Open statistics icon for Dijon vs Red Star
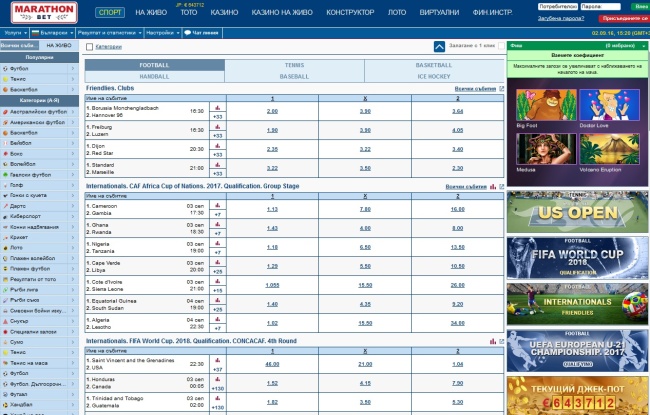Image resolution: width=650 pixels, height=415 pixels. pyautogui.click(x=218, y=146)
